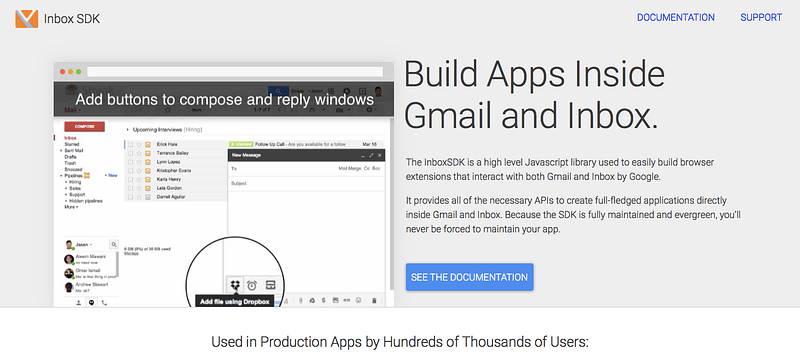Tick the checkbox for Karla Henry

[131, 179]
